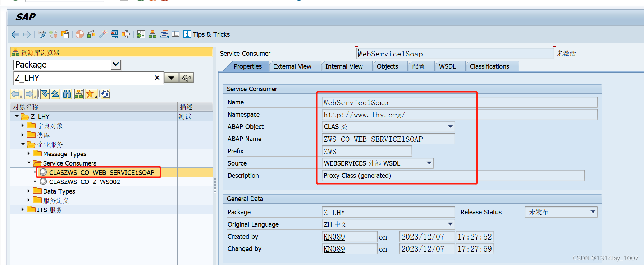
Task: Open the Package object type dropdown
Action: pos(116,65)
